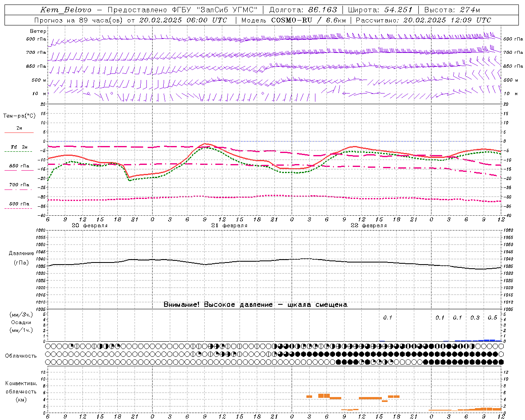This screenshot has height=420, width=525.
Task: Click the 0.5 precipitation value
Action: [493, 318]
